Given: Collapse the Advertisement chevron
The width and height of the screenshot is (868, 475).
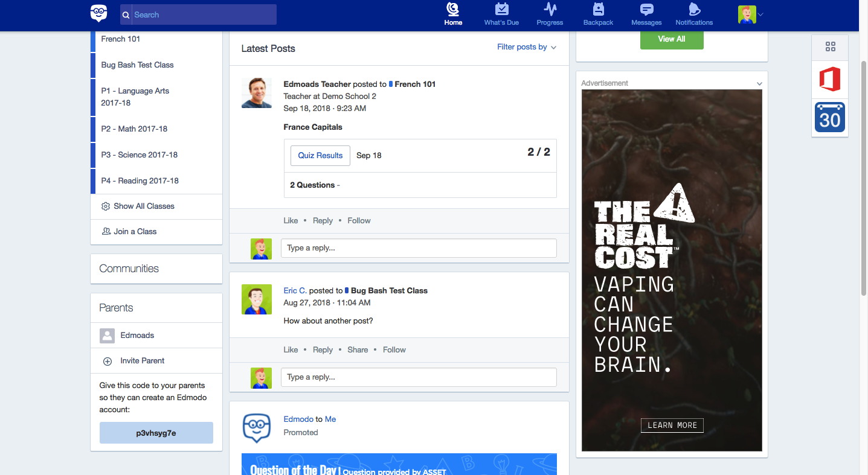Looking at the screenshot, I should click(759, 84).
